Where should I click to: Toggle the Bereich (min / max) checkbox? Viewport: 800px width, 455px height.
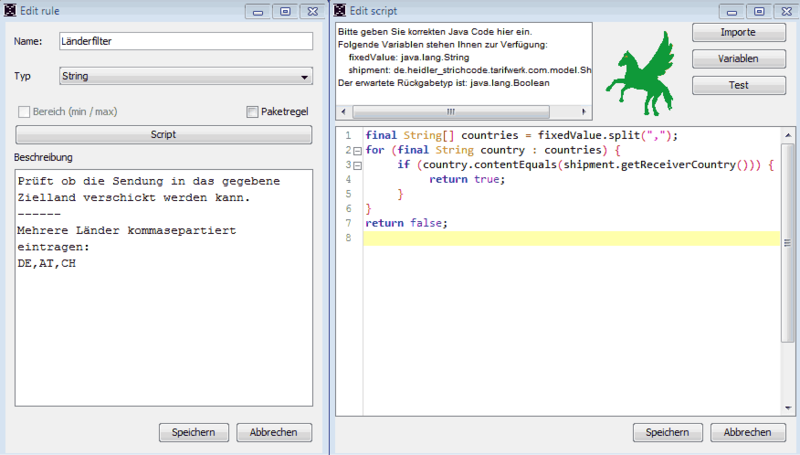(x=22, y=112)
